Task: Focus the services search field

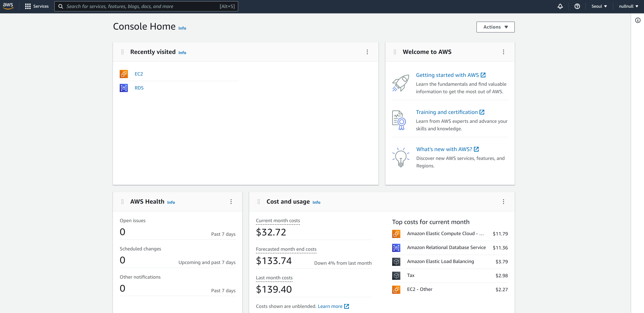Action: [x=146, y=6]
